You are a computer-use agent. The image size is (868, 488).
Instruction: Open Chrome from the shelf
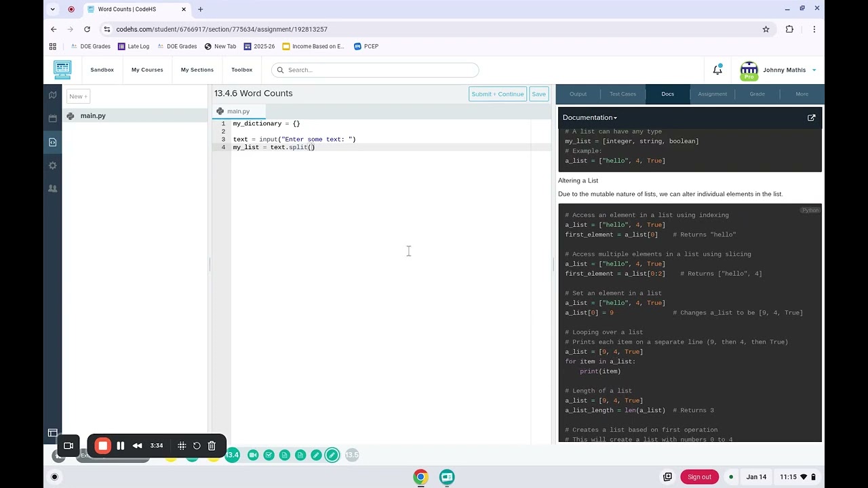pos(420,476)
